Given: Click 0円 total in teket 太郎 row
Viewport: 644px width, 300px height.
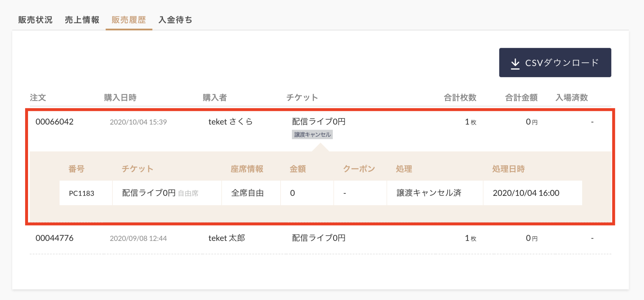Looking at the screenshot, I should coord(532,238).
